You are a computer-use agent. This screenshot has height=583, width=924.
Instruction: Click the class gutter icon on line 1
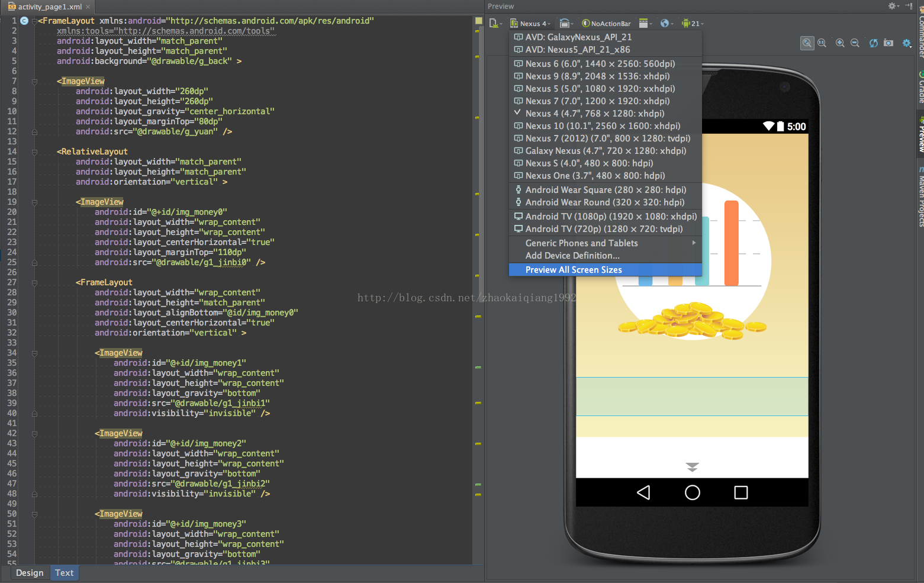[x=24, y=21]
